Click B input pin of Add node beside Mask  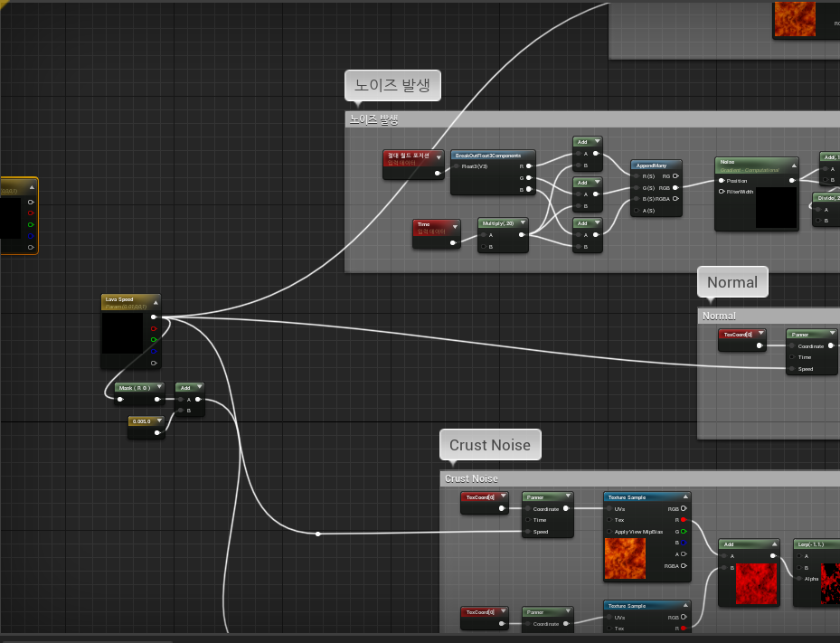(181, 411)
